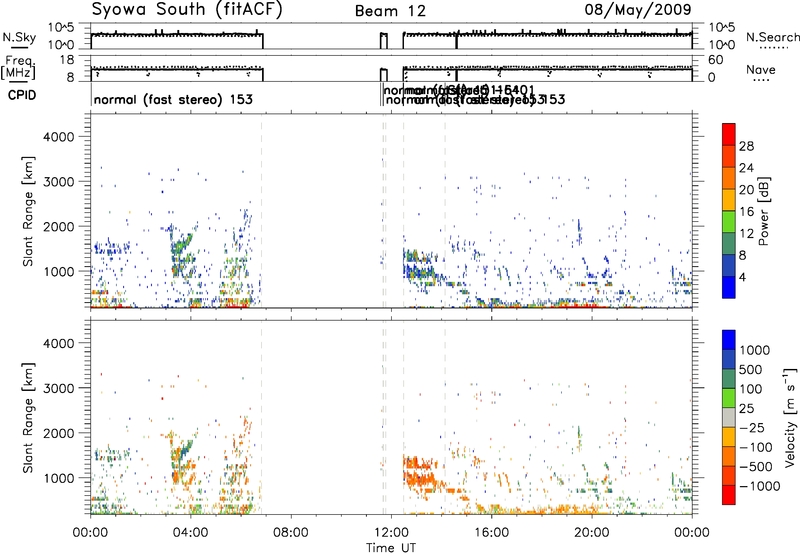Click the 'normal (fast stereo) 153' CPID text
Screen dimensions: 800x554
click(173, 99)
